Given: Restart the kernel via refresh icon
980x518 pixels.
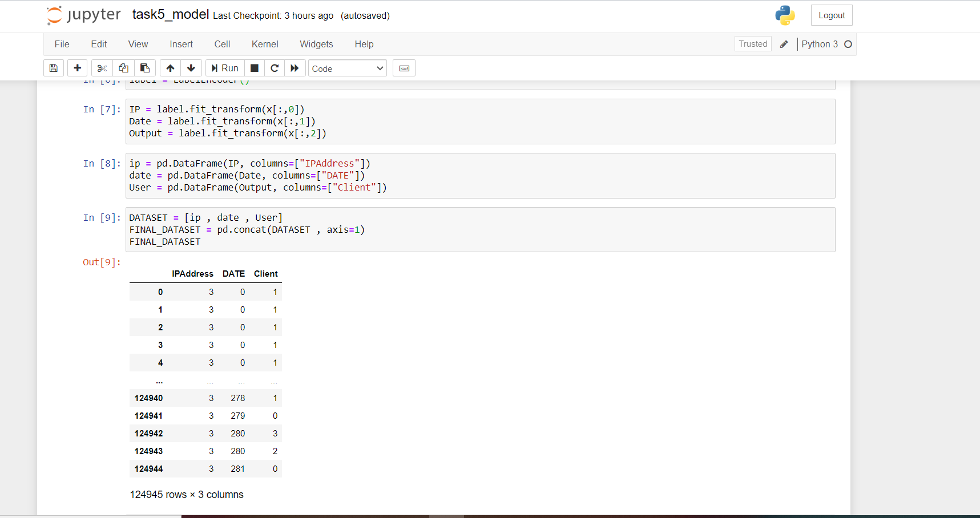Looking at the screenshot, I should (275, 68).
